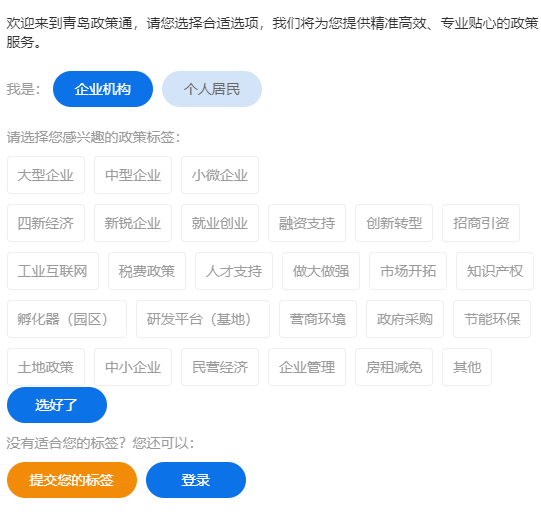Open the 登录 login button
This screenshot has height=519, width=541.
(196, 480)
